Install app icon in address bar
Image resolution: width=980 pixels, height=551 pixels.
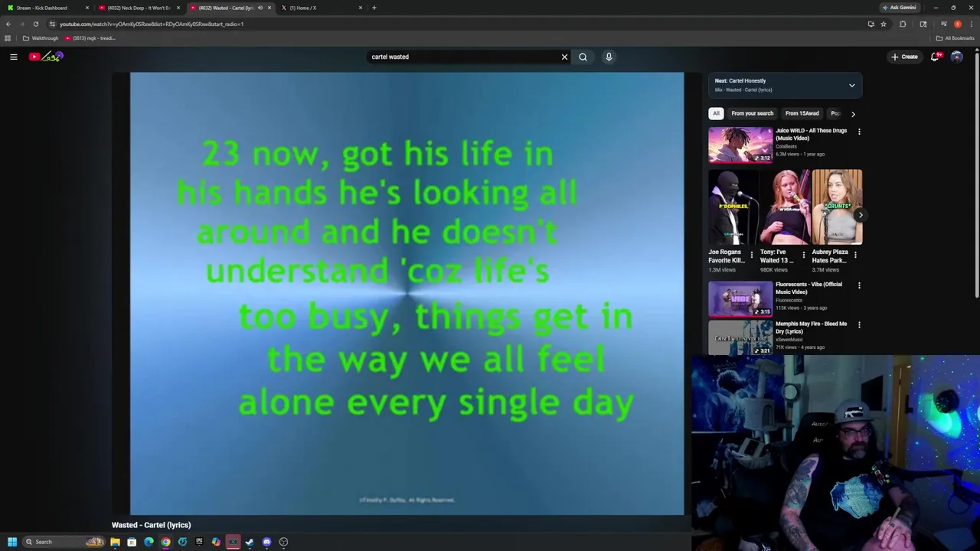(x=871, y=24)
